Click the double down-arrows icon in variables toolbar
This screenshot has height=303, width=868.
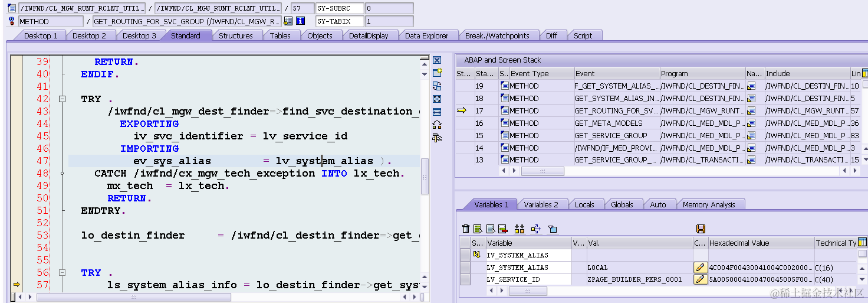(520, 229)
